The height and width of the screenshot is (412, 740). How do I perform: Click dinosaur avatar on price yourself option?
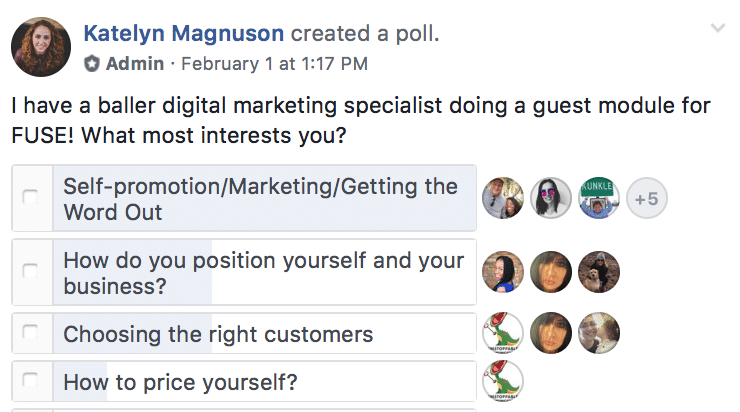[503, 382]
